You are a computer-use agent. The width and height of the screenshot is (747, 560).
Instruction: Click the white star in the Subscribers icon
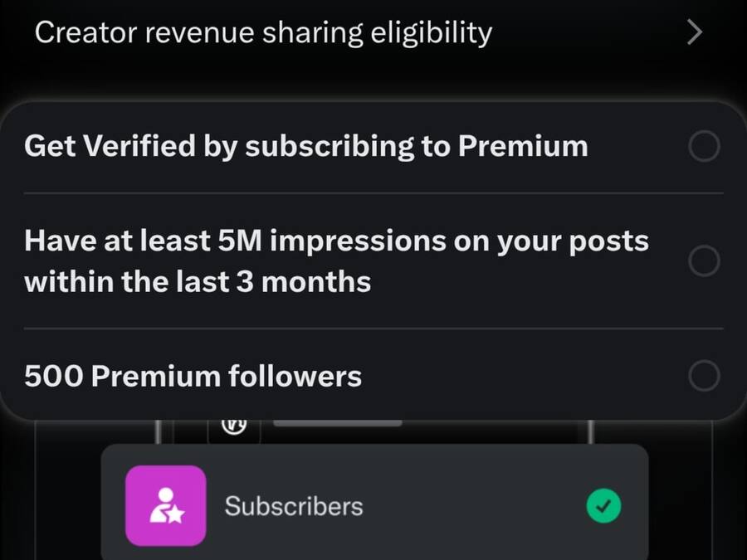[175, 516]
